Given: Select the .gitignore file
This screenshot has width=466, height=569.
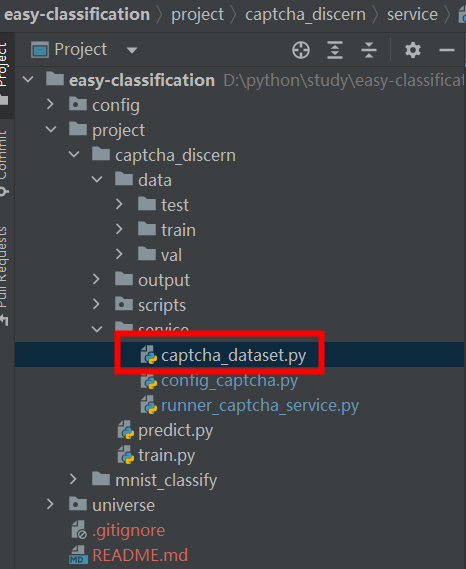Looking at the screenshot, I should pos(128,531).
